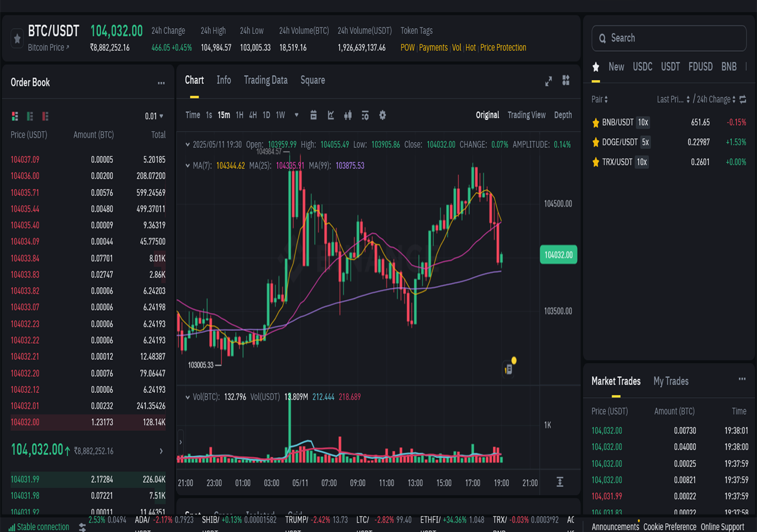Collapse the Vol(BTC) indicator chevron
This screenshot has width=757, height=532.
(x=187, y=397)
